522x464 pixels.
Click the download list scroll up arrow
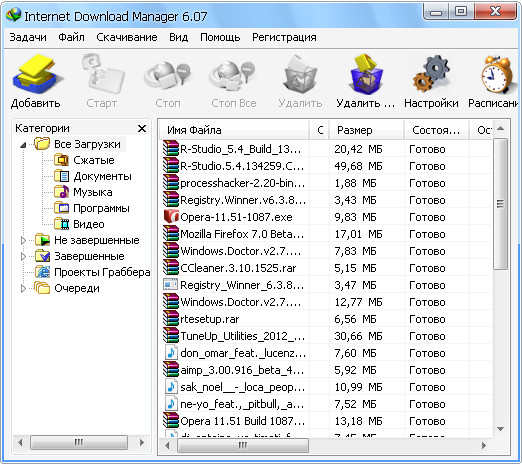click(500, 128)
